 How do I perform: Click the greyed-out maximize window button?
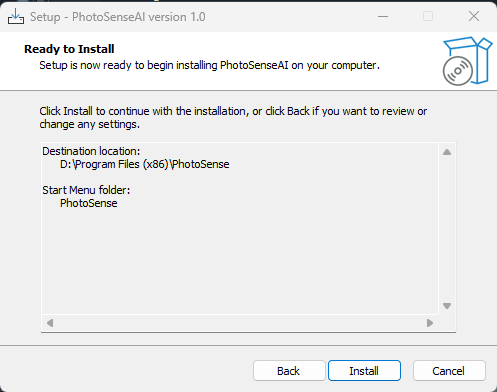click(428, 16)
